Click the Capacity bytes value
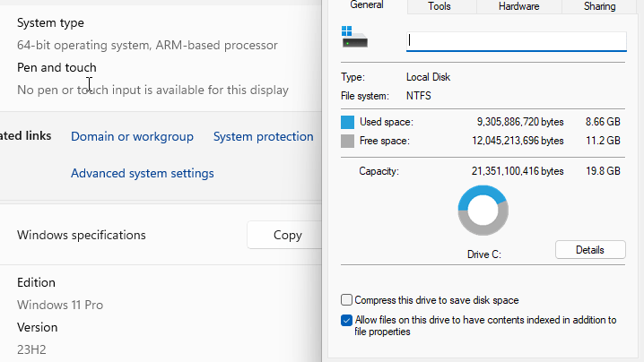 point(518,171)
